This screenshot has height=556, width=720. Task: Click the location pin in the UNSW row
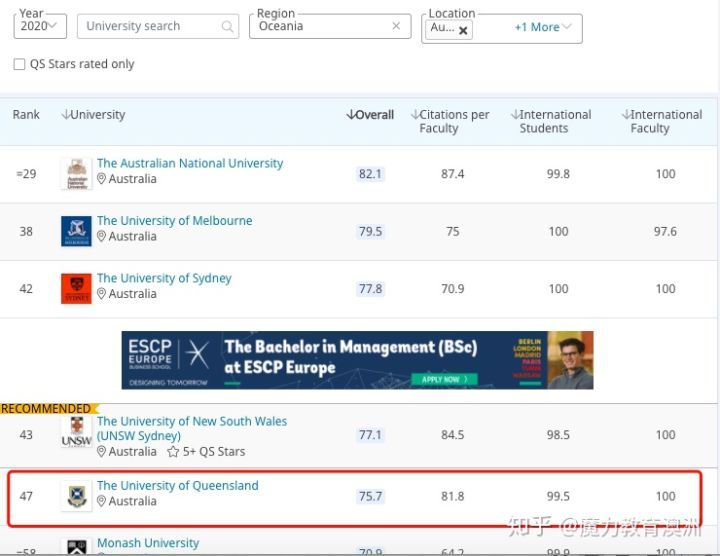101,452
